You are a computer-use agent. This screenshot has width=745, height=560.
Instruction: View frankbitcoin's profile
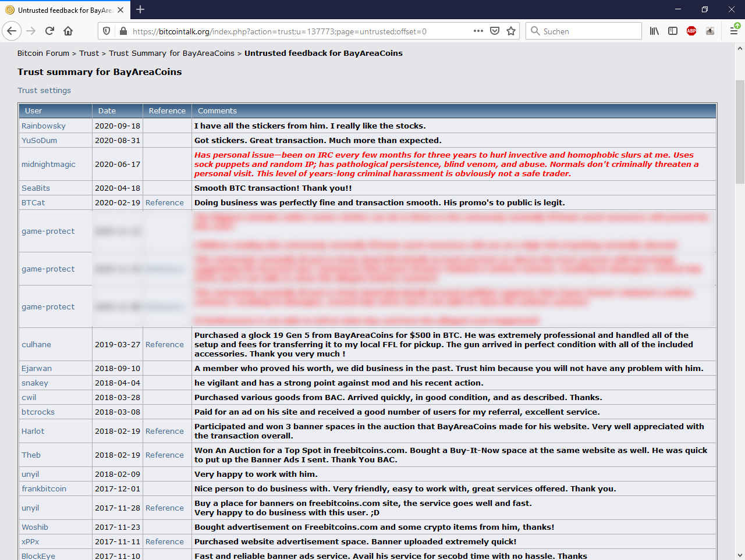click(44, 488)
